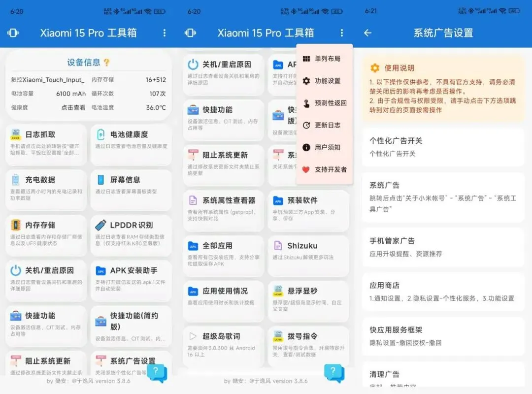Tap the 应用使用情况 folder icon

pos(193,291)
